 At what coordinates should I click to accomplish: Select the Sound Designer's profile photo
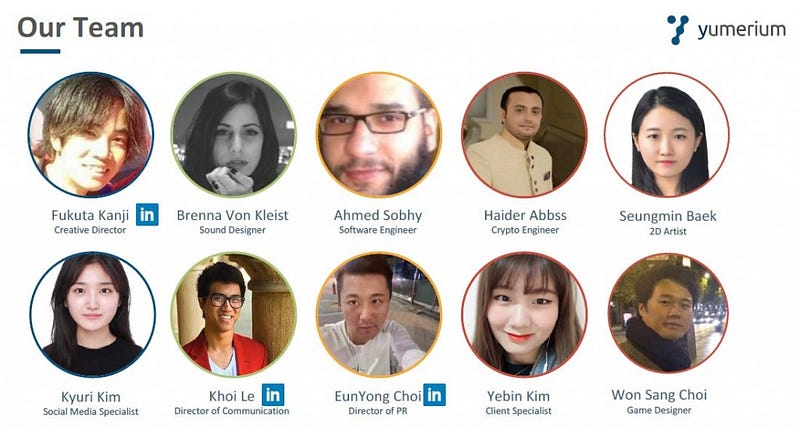click(234, 135)
